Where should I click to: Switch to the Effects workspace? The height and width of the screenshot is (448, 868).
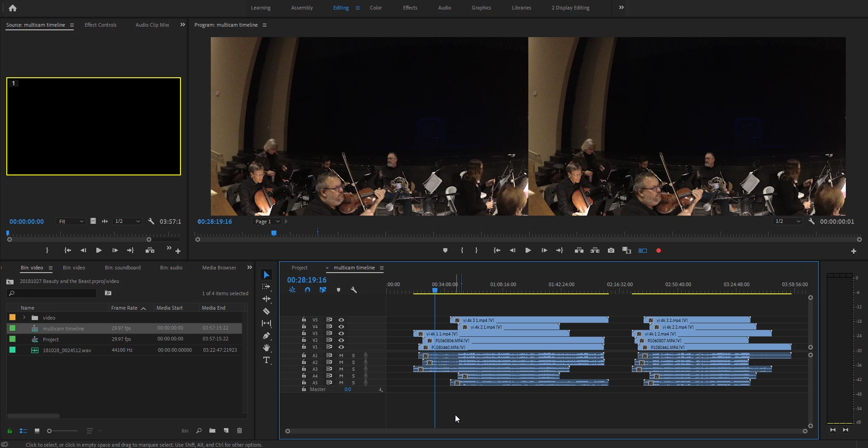coord(410,8)
